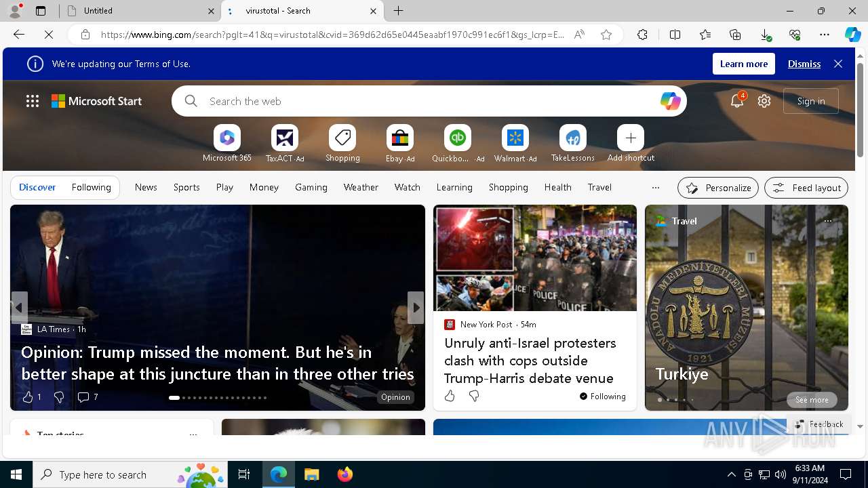Open the Feed layout options
Viewport: 868px width, 488px height.
click(x=806, y=188)
